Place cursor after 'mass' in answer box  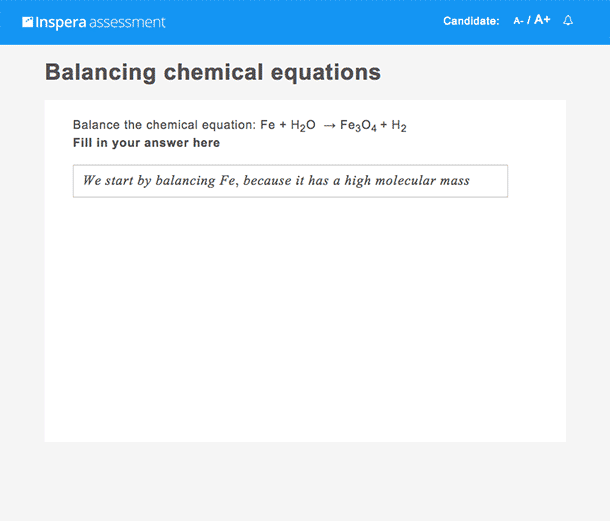pyautogui.click(x=471, y=181)
